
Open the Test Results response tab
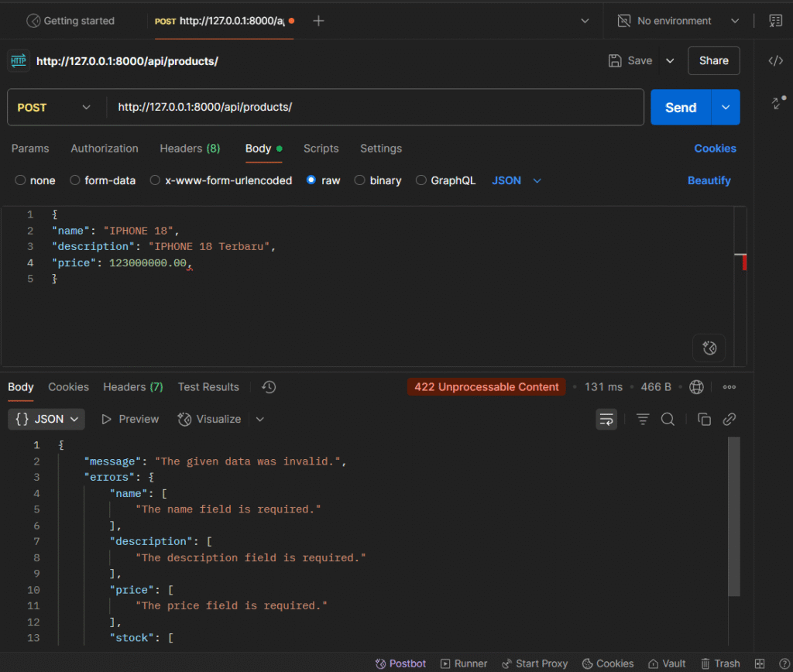pos(208,387)
